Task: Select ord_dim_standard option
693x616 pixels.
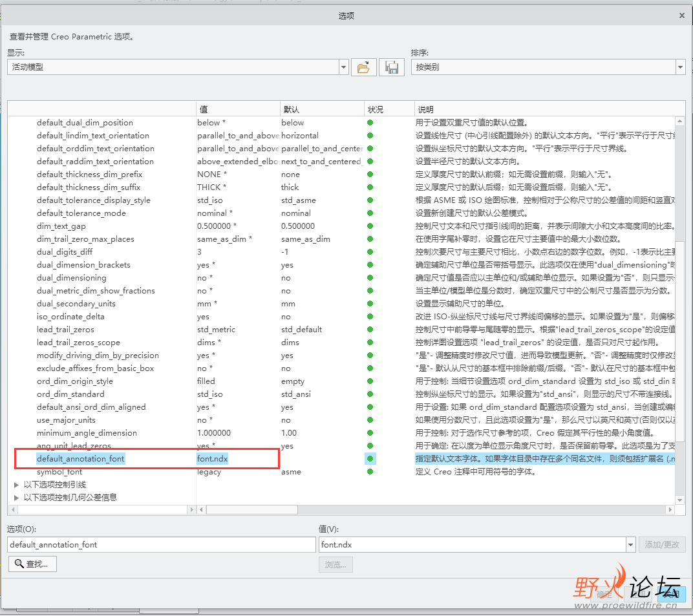Action: pos(70,394)
